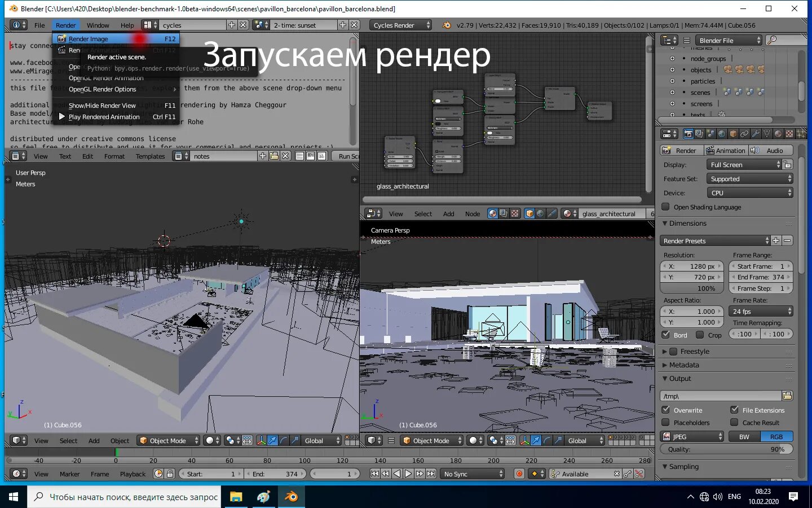Select scale manipulator in right viewport

coord(558,440)
